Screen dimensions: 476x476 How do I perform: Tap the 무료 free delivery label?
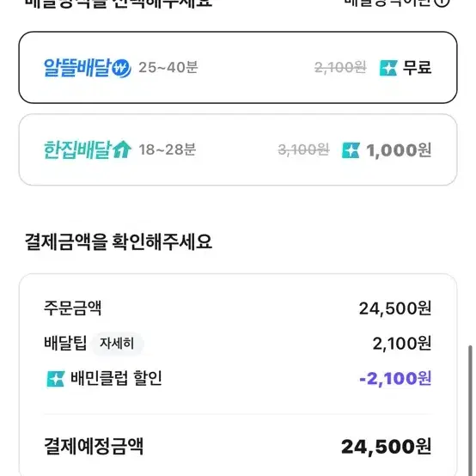point(417,67)
